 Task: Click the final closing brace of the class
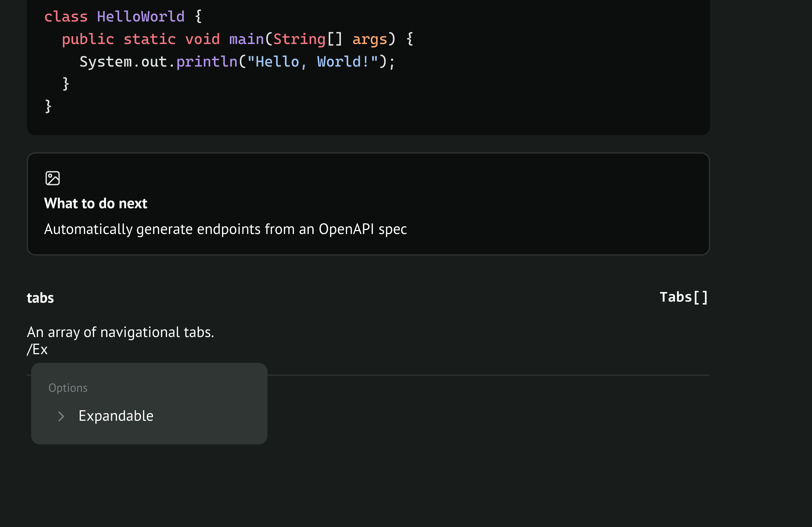tap(48, 106)
